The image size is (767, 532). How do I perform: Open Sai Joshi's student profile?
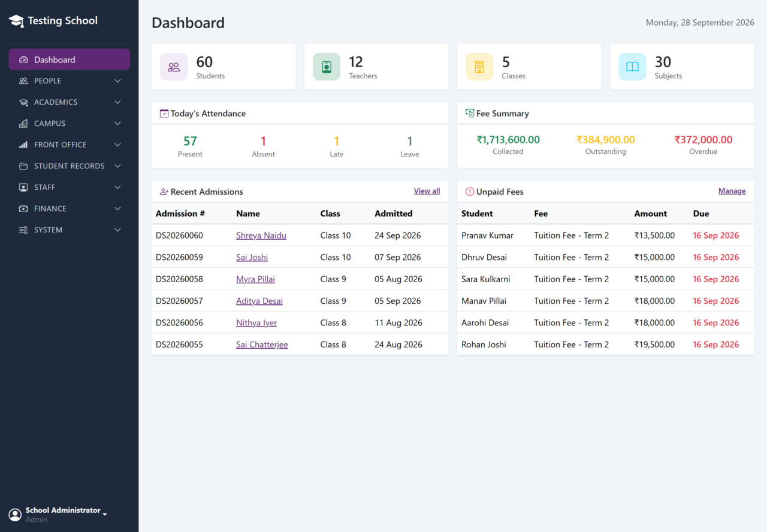(252, 258)
